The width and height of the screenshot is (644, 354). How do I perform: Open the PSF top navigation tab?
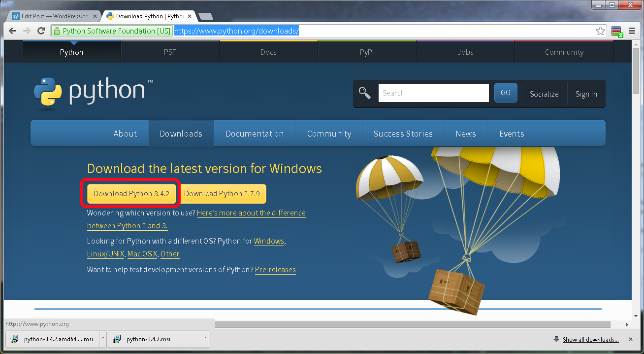point(170,52)
